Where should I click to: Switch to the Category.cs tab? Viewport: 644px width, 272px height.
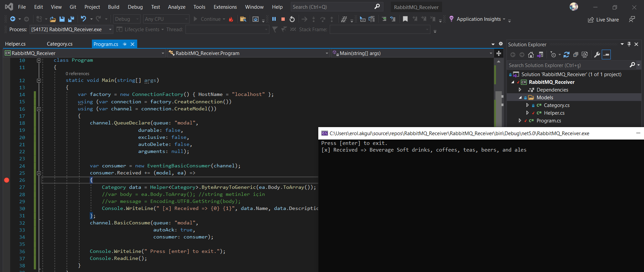pos(60,44)
